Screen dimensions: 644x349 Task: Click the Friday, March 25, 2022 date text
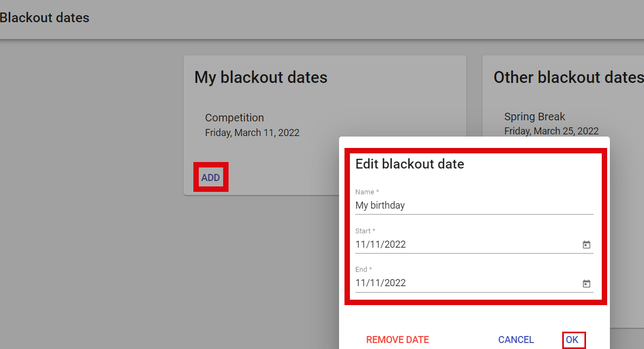click(x=551, y=131)
